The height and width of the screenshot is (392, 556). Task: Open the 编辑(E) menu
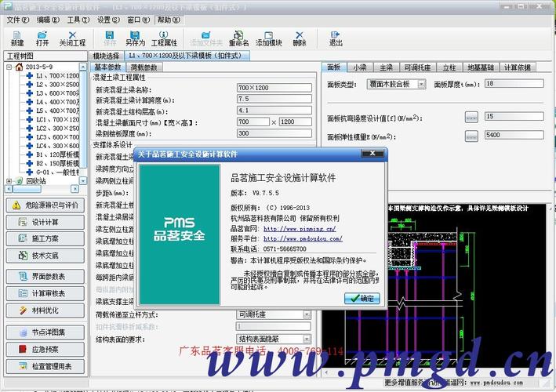tap(48, 20)
